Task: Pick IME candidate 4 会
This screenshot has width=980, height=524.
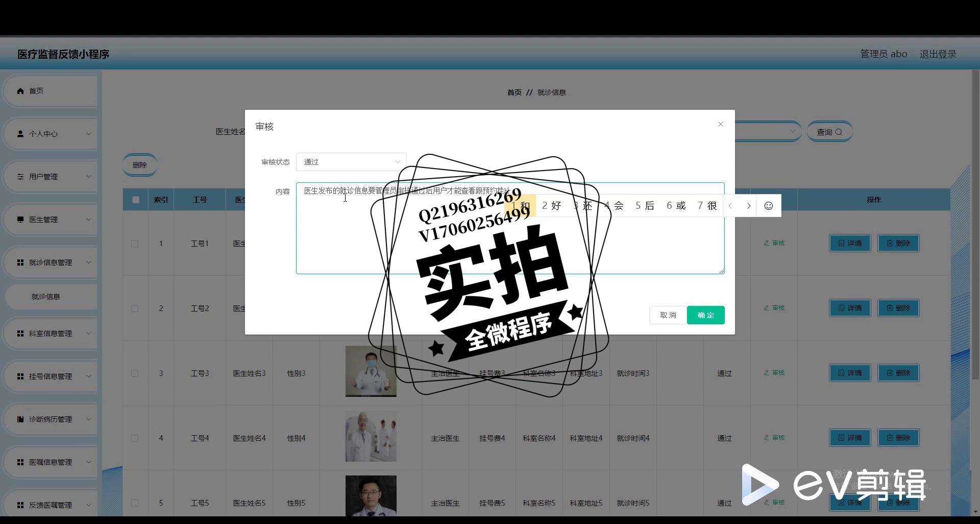Action: point(614,206)
